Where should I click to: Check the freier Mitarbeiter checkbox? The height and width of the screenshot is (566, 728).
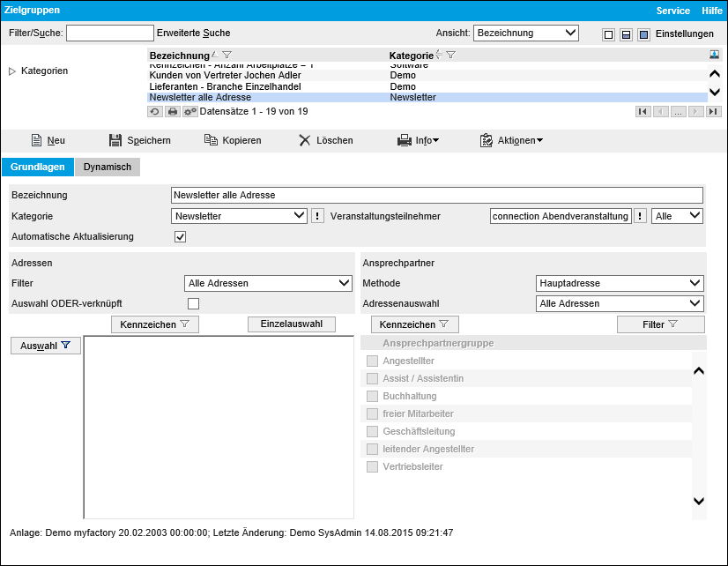click(x=372, y=414)
